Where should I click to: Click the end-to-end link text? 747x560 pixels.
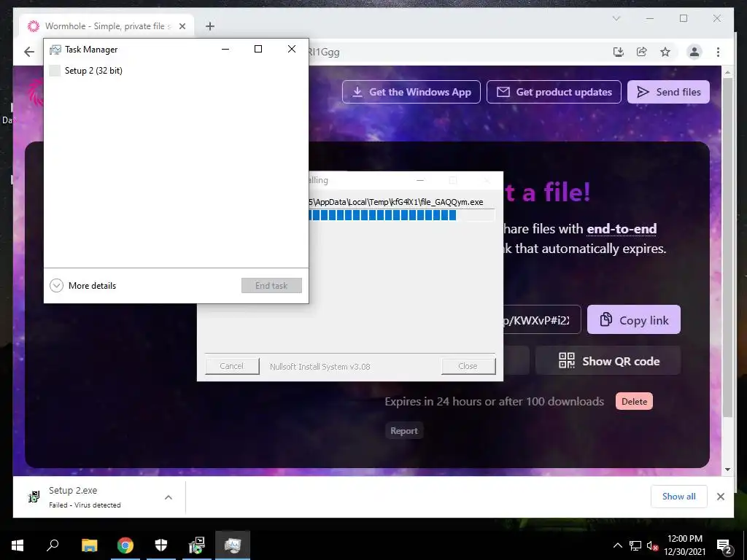click(622, 228)
